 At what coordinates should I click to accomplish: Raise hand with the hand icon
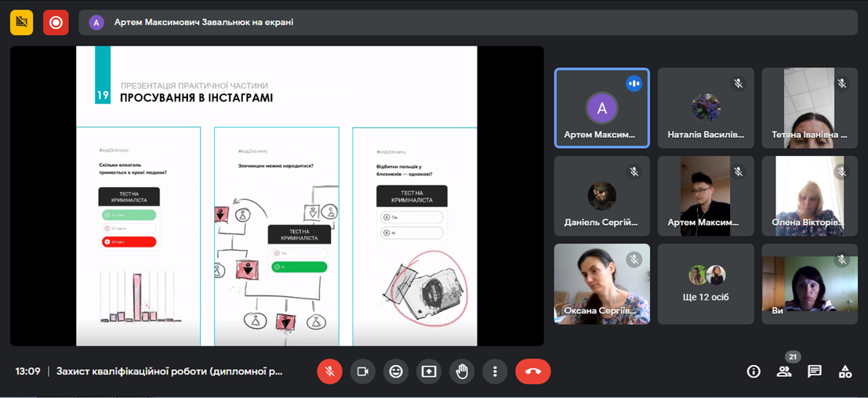pos(463,371)
